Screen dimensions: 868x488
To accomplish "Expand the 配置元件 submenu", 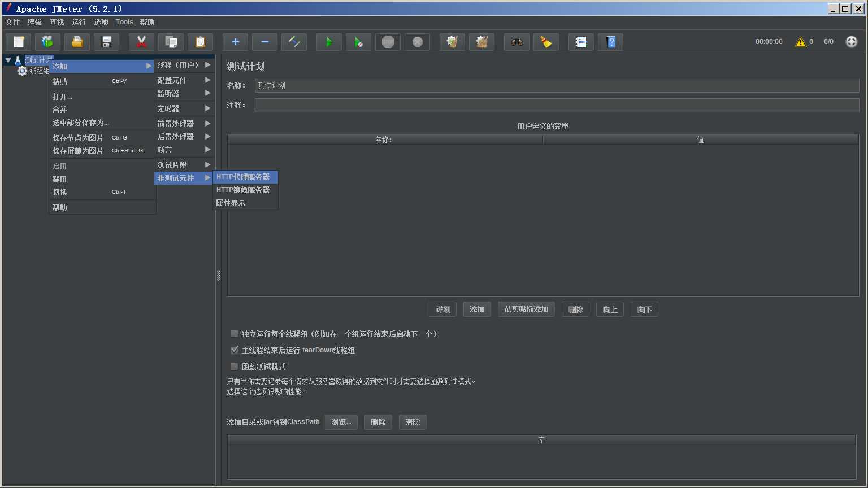I will point(183,80).
